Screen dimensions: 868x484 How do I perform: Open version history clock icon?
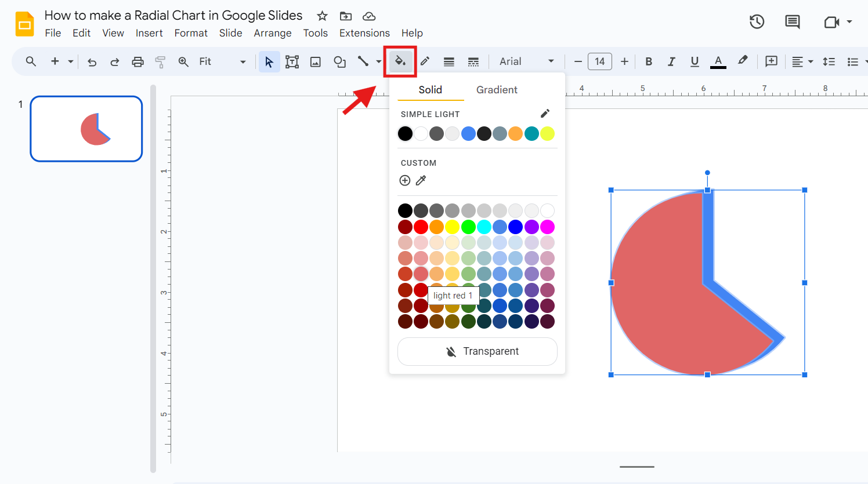coord(757,22)
